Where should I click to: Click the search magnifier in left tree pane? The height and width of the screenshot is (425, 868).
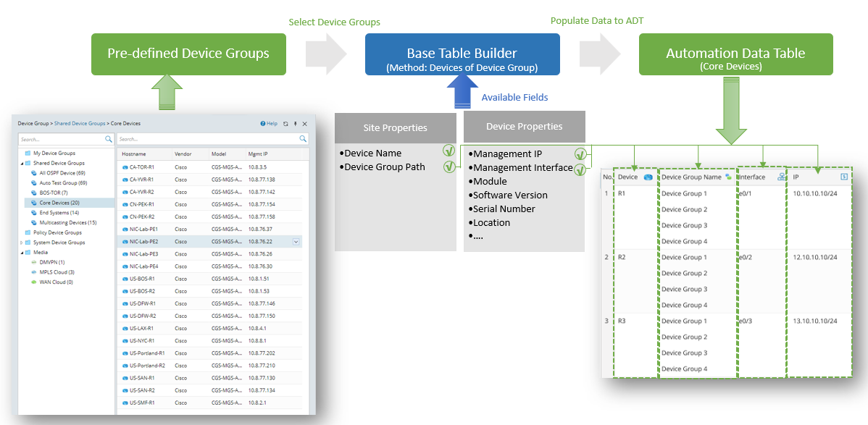[x=109, y=139]
